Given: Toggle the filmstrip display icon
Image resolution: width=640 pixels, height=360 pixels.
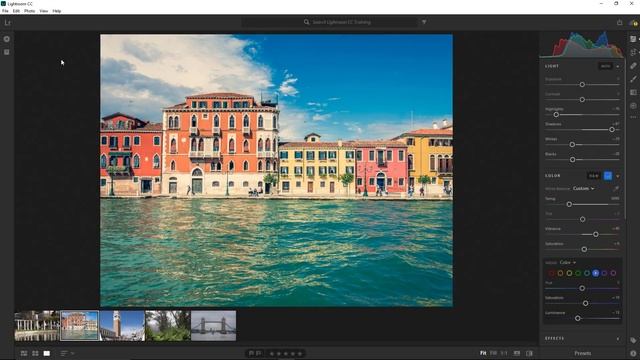Looking at the screenshot, I should (517, 353).
